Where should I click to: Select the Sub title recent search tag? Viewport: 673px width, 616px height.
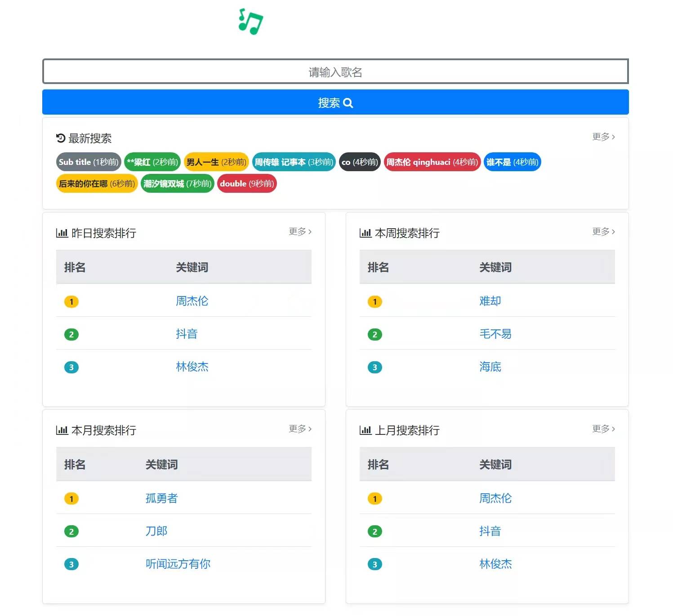pyautogui.click(x=89, y=162)
